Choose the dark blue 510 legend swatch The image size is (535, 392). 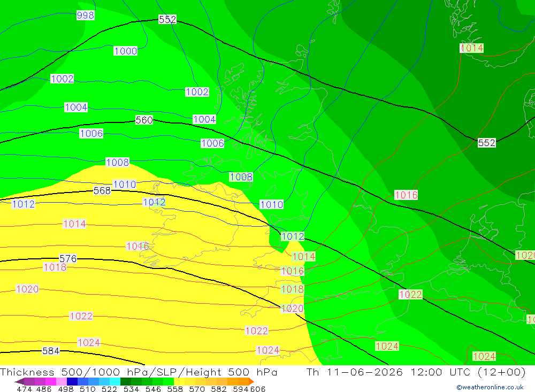point(72,381)
